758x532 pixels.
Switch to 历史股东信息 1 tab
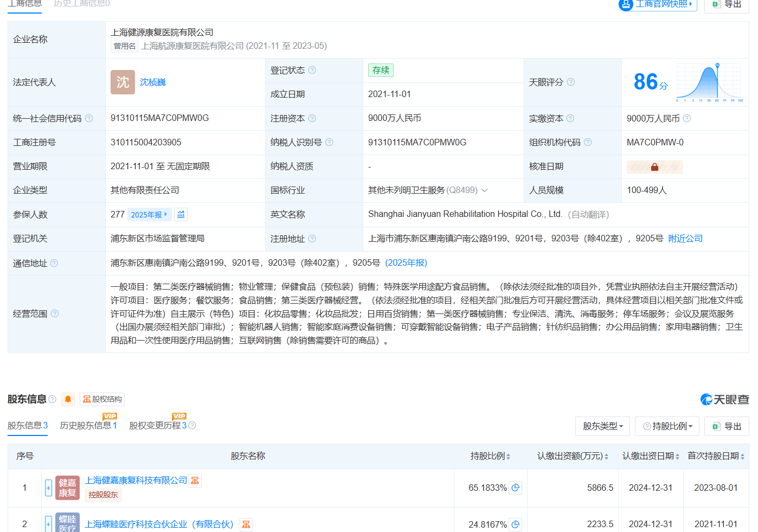pyautogui.click(x=88, y=425)
